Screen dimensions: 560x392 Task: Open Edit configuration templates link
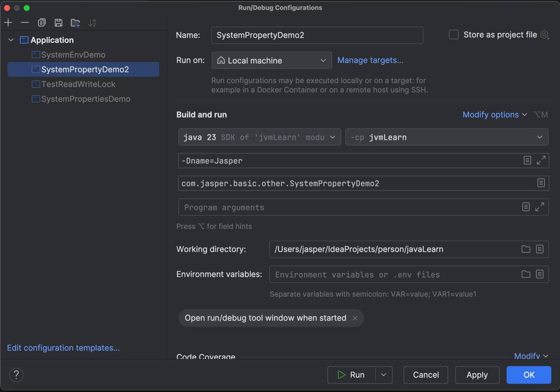[63, 348]
